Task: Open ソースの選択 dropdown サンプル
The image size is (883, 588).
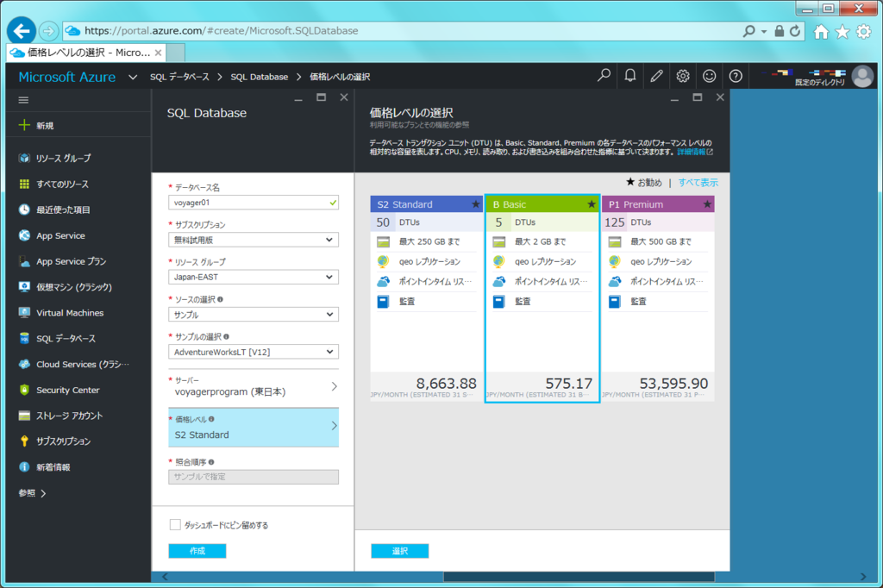Action: [254, 315]
